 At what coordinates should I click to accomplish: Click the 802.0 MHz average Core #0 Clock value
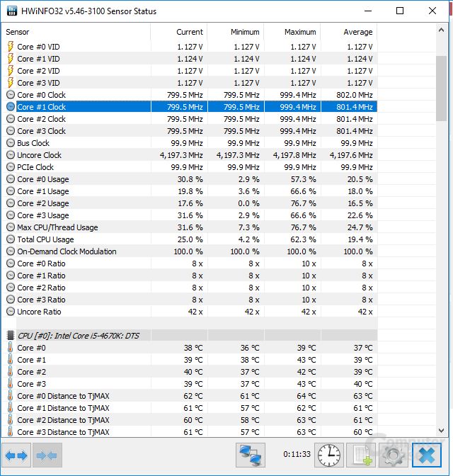355,95
